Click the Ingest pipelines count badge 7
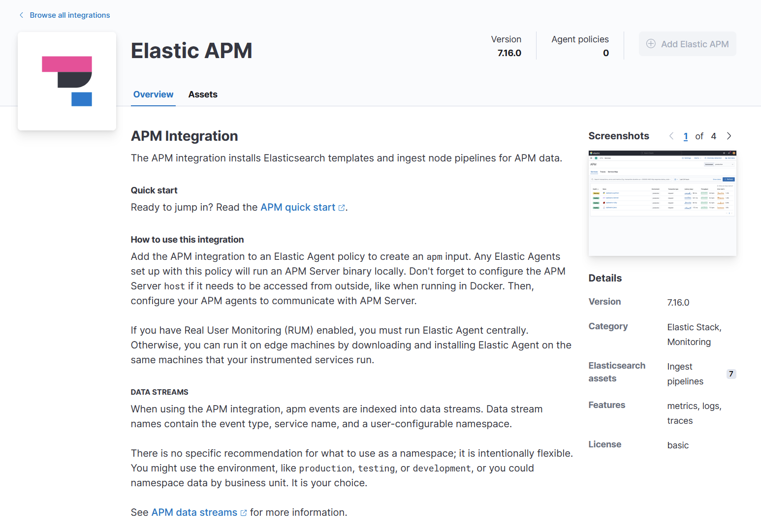The height and width of the screenshot is (532, 761). [731, 374]
